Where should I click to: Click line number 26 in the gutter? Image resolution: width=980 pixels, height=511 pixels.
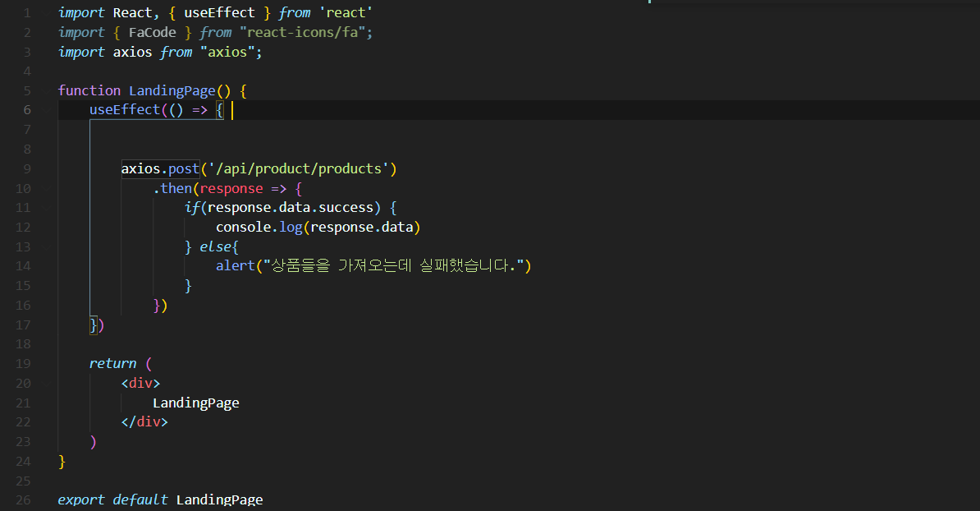tap(23, 499)
